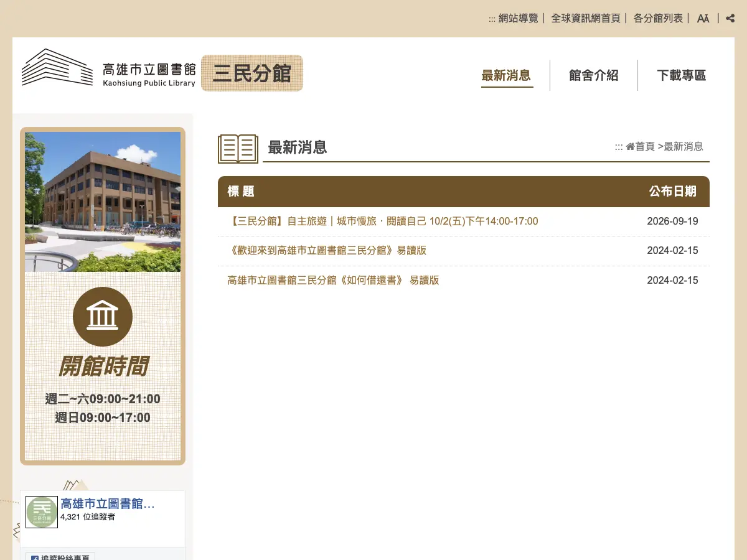Open the 下載專區 menu item
This screenshot has width=747, height=560.
tap(682, 75)
